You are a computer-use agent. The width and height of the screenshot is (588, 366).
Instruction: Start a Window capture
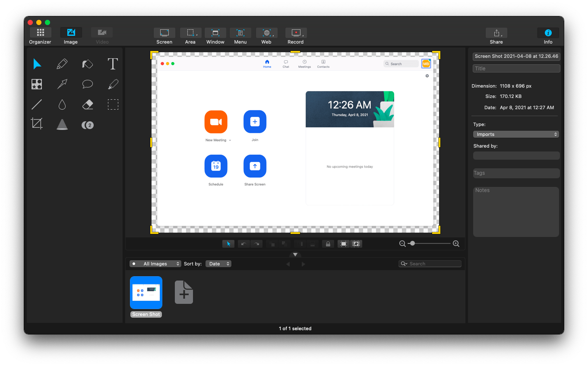(x=215, y=36)
